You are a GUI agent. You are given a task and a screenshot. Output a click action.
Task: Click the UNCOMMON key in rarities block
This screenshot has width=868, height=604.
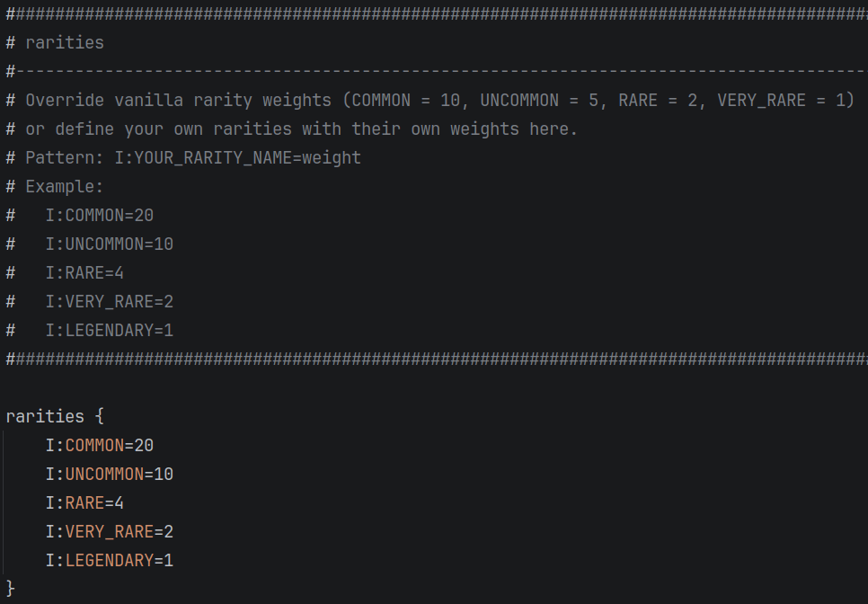pyautogui.click(x=104, y=475)
